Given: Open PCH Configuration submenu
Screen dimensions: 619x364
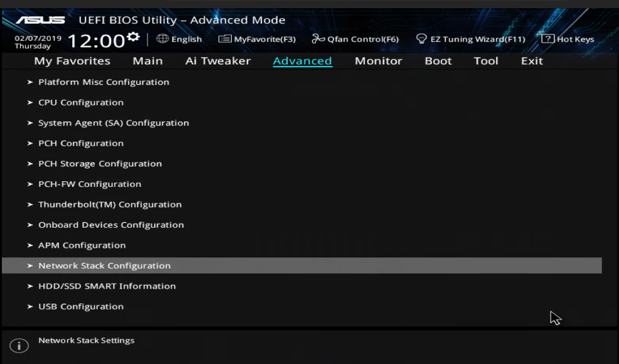Looking at the screenshot, I should tap(81, 143).
